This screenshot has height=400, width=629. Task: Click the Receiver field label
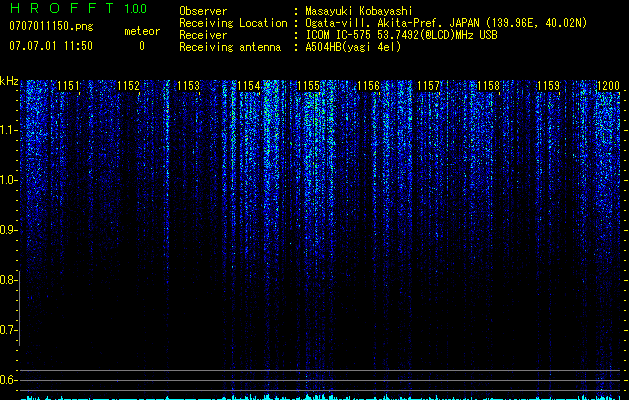point(203,35)
